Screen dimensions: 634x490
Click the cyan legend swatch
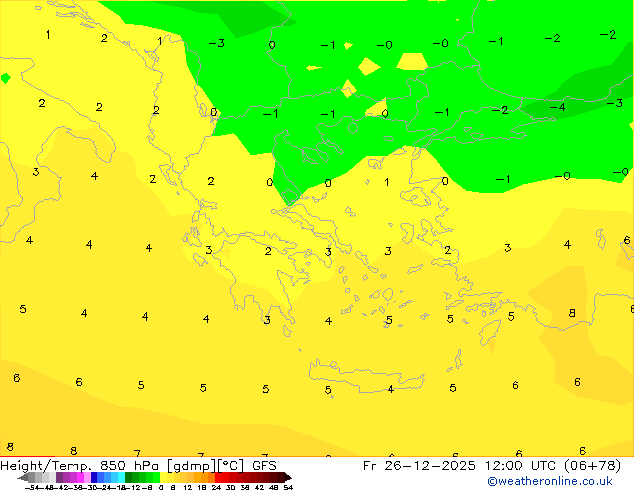(121, 477)
